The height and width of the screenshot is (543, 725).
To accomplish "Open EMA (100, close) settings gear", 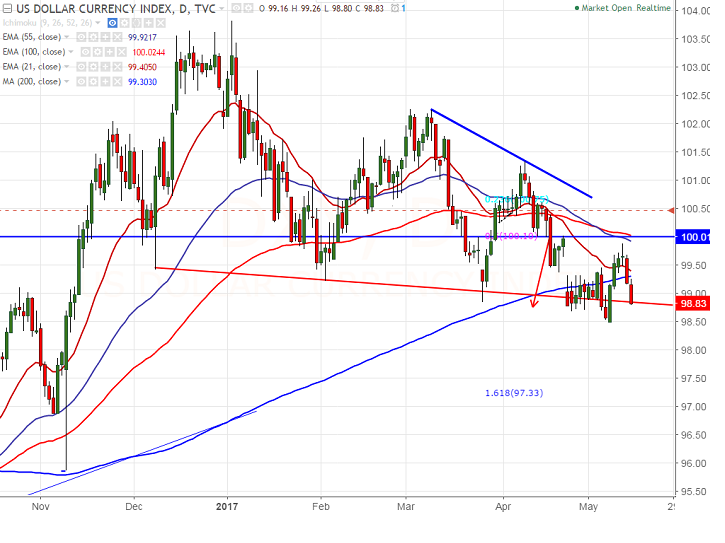I will pyautogui.click(x=98, y=52).
